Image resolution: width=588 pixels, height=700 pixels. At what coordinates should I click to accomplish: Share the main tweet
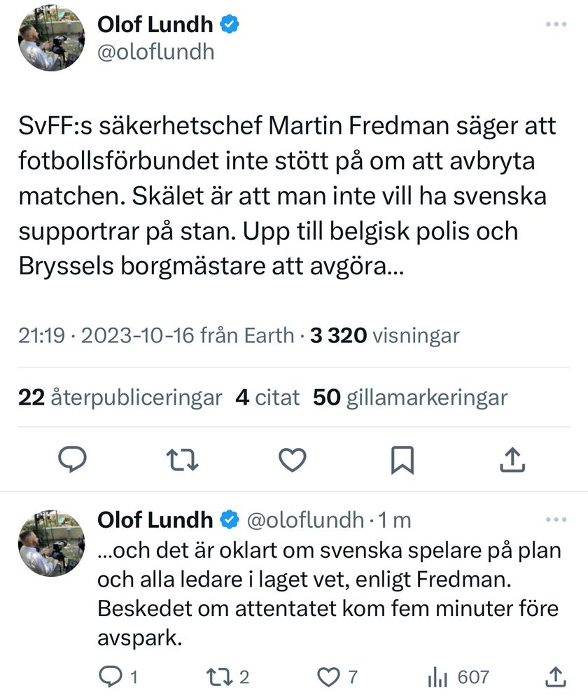(512, 459)
